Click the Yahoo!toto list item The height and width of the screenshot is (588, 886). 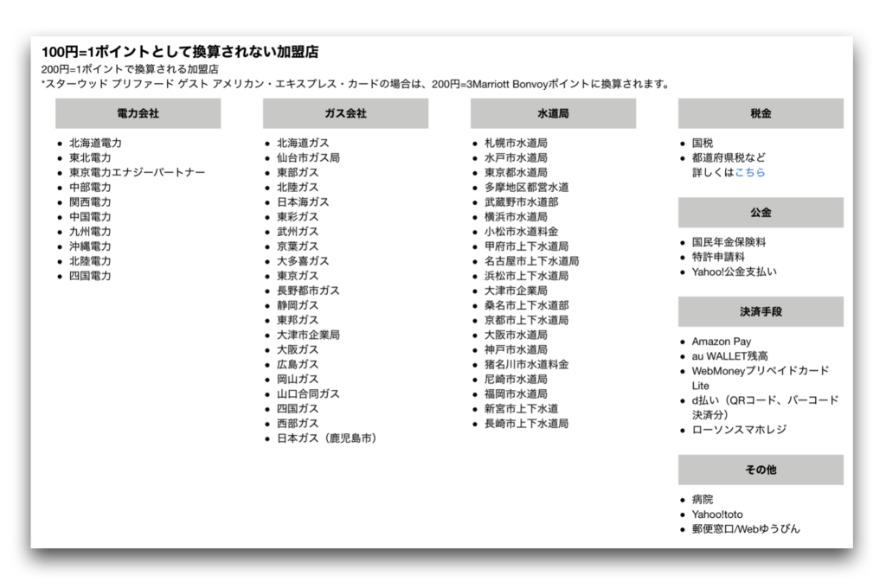(x=717, y=514)
